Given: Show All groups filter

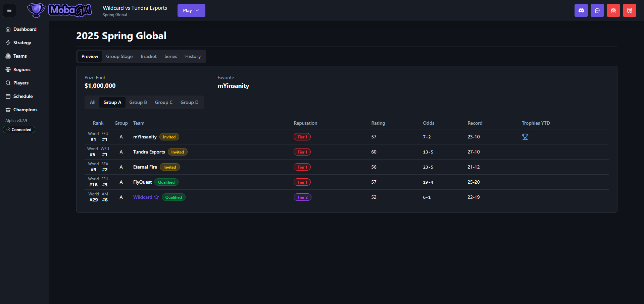Looking at the screenshot, I should [93, 102].
